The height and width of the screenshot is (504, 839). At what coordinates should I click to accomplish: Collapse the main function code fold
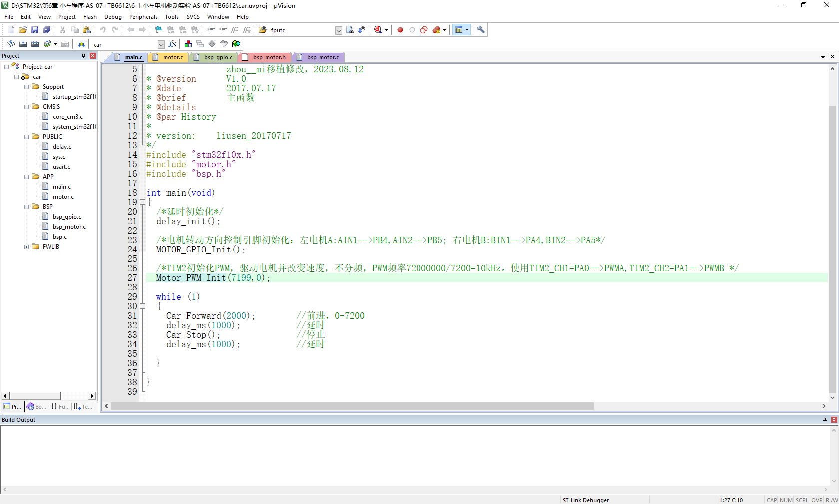pos(142,202)
